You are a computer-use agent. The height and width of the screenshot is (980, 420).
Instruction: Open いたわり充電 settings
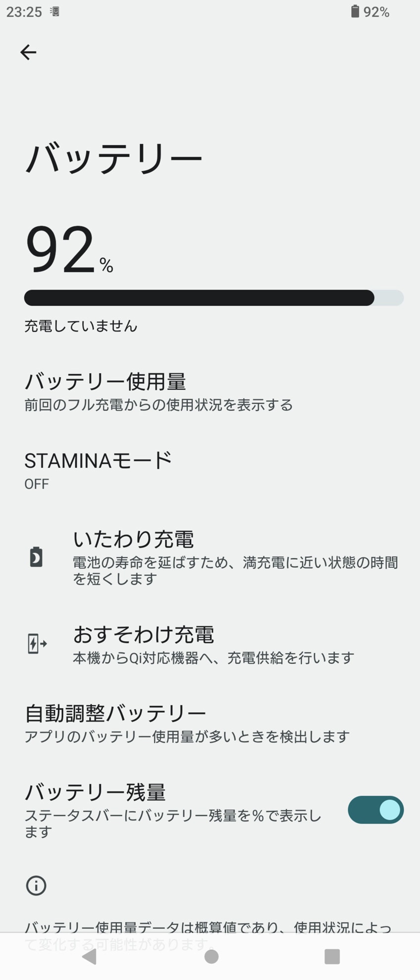pos(235,557)
